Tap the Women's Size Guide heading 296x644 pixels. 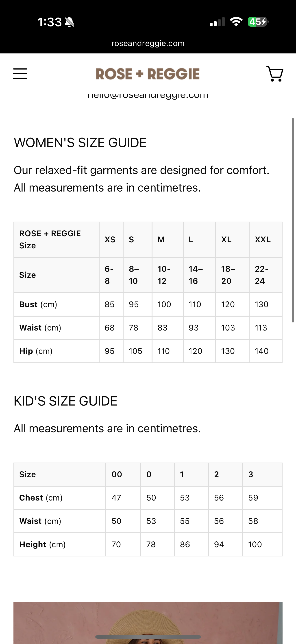click(80, 143)
